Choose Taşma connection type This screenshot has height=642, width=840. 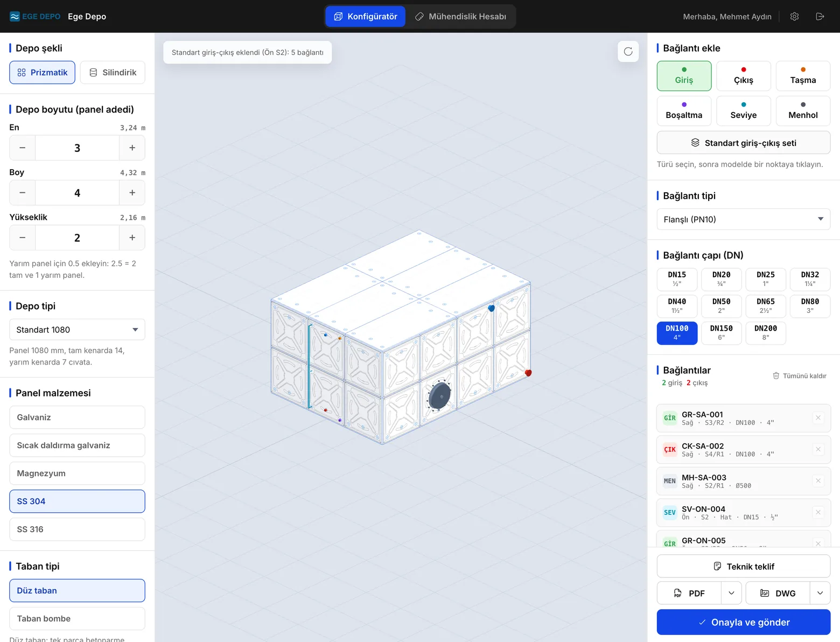tap(803, 76)
